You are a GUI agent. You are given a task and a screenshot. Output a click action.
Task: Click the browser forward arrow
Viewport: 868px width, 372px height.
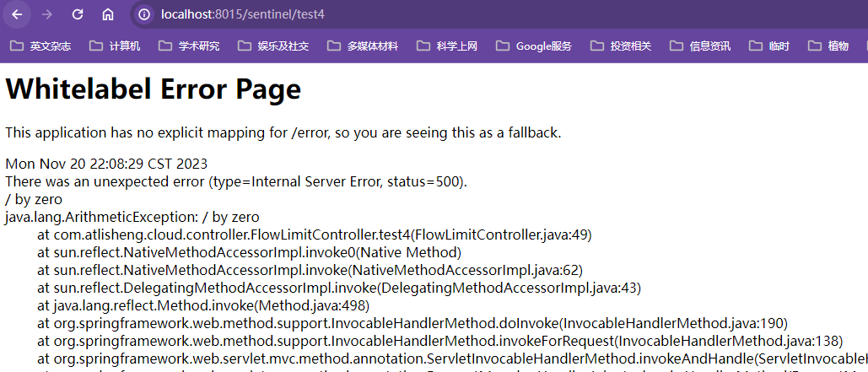[x=47, y=14]
